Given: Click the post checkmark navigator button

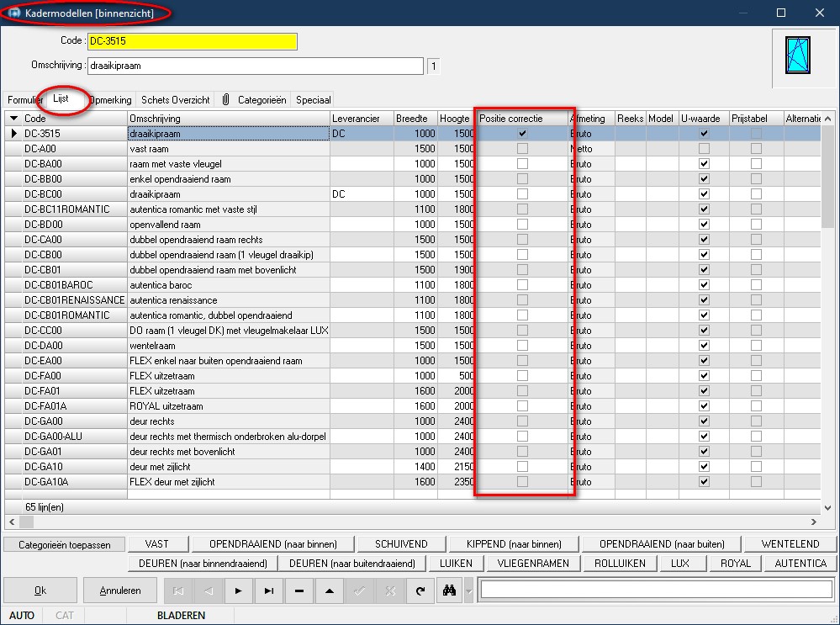Looking at the screenshot, I should click(x=360, y=591).
